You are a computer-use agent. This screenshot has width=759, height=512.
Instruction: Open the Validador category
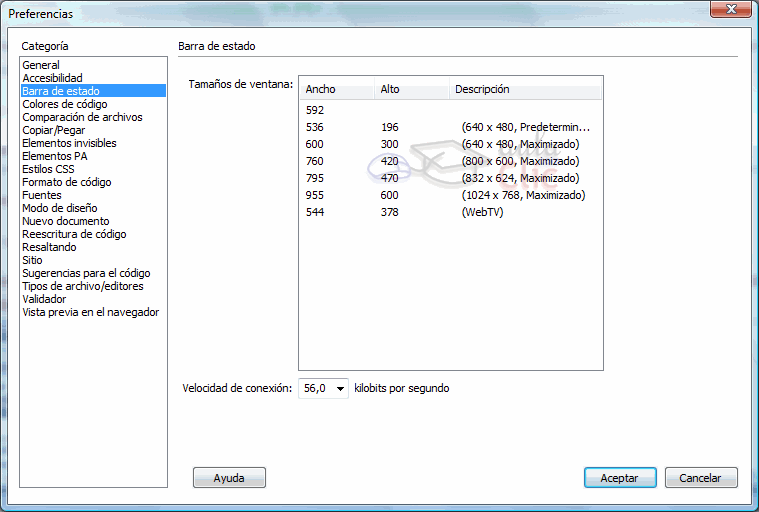(x=44, y=299)
